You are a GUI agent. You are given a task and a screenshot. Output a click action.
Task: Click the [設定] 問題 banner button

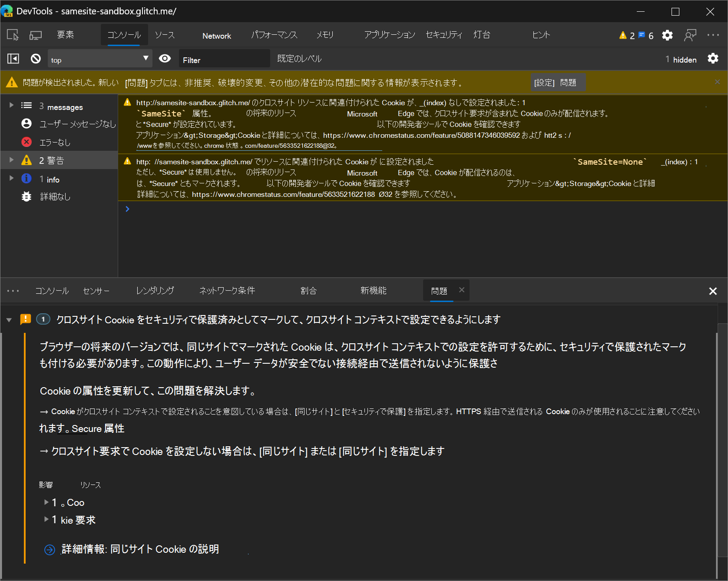point(558,82)
